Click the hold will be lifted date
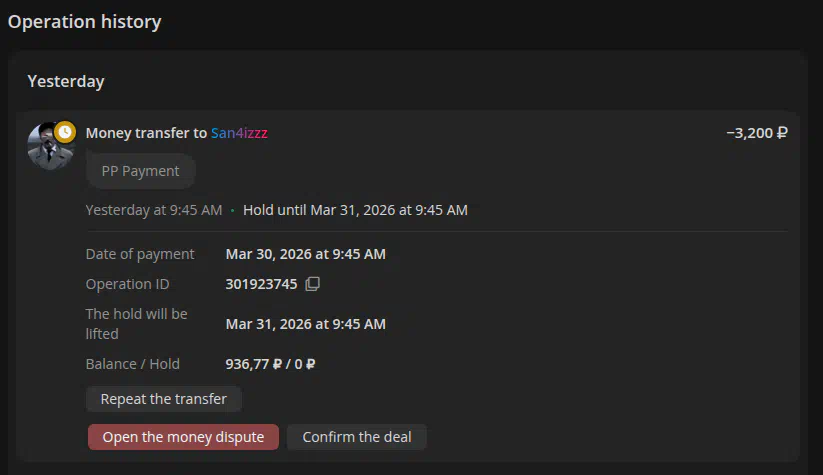Image resolution: width=823 pixels, height=475 pixels. pyautogui.click(x=305, y=324)
